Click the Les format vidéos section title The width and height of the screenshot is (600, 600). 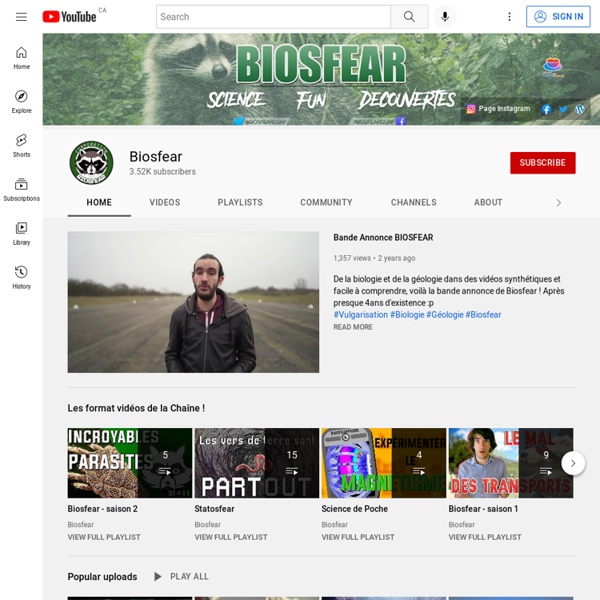point(136,408)
